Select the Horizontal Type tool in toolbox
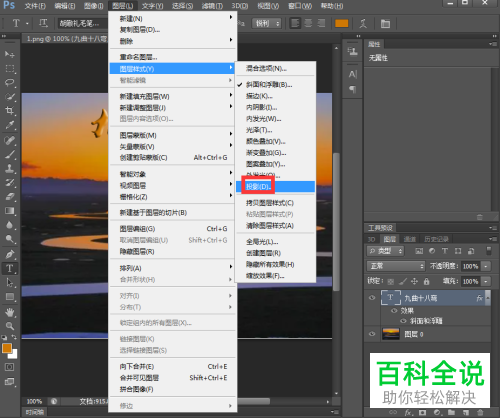 (10, 268)
